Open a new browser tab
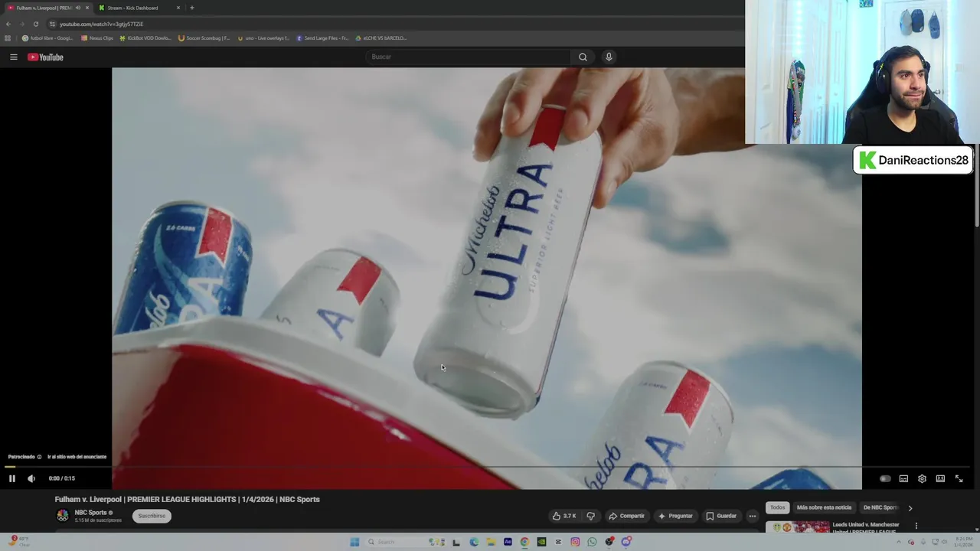The width and height of the screenshot is (980, 551). pyautogui.click(x=191, y=8)
